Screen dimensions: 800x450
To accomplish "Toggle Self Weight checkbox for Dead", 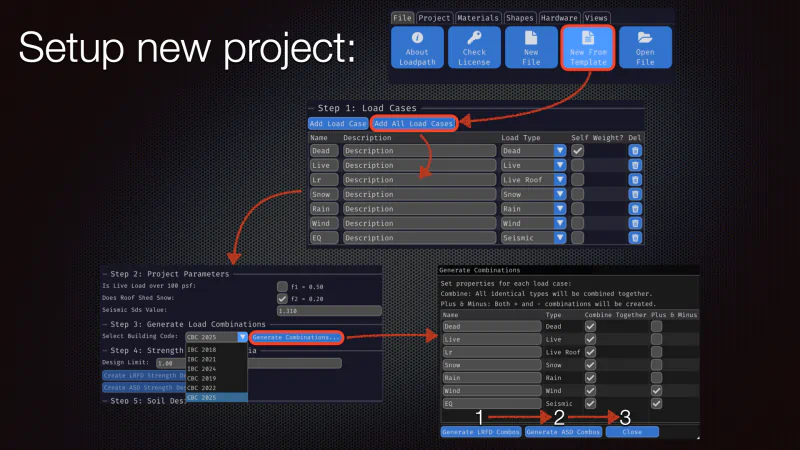I will point(578,151).
